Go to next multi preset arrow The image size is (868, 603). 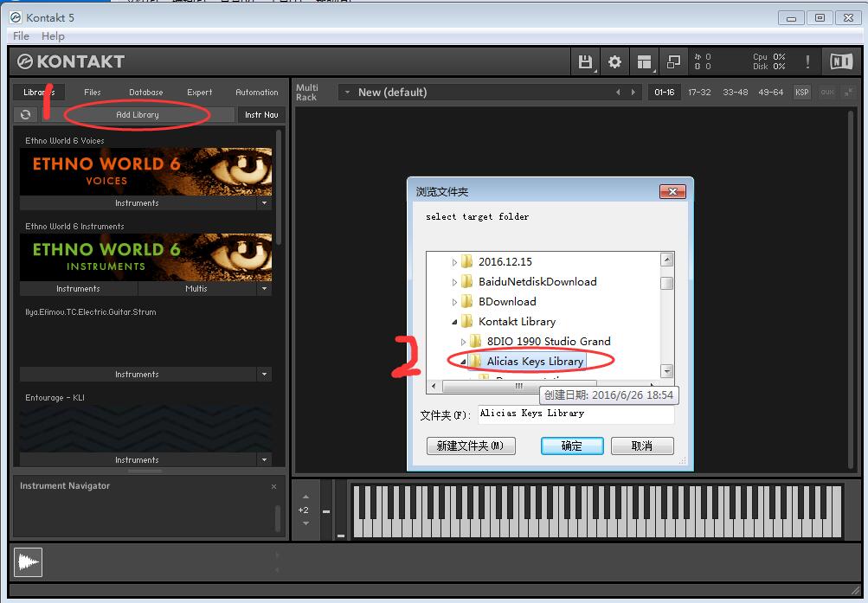633,93
